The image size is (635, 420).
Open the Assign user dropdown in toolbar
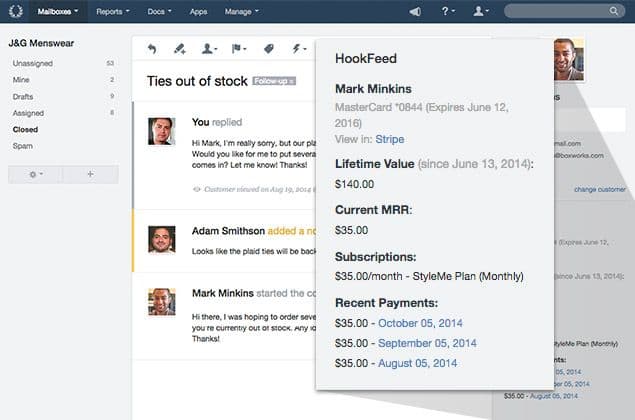[x=209, y=48]
